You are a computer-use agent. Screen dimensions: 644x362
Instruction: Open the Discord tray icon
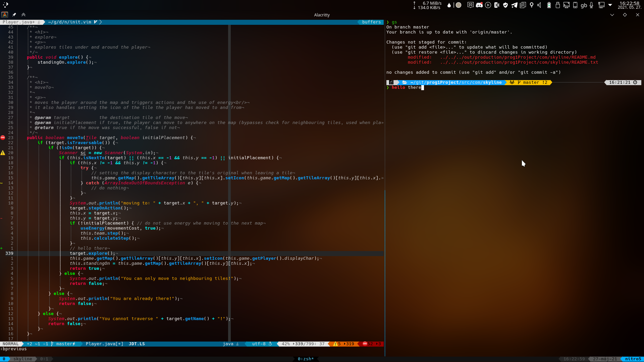(x=479, y=5)
